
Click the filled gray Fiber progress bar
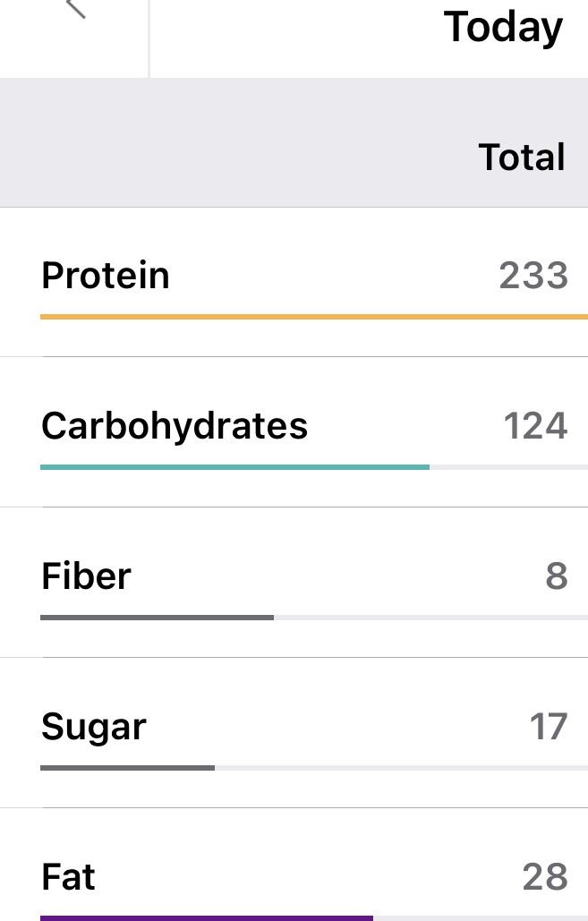pyautogui.click(x=157, y=618)
